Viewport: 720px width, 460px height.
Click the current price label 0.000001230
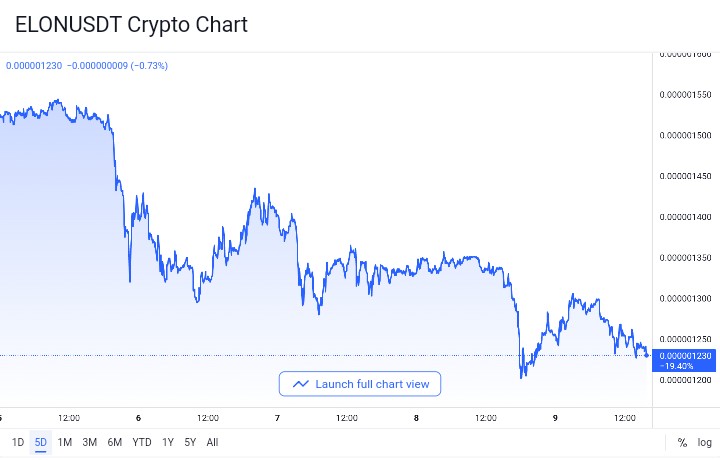pos(684,357)
